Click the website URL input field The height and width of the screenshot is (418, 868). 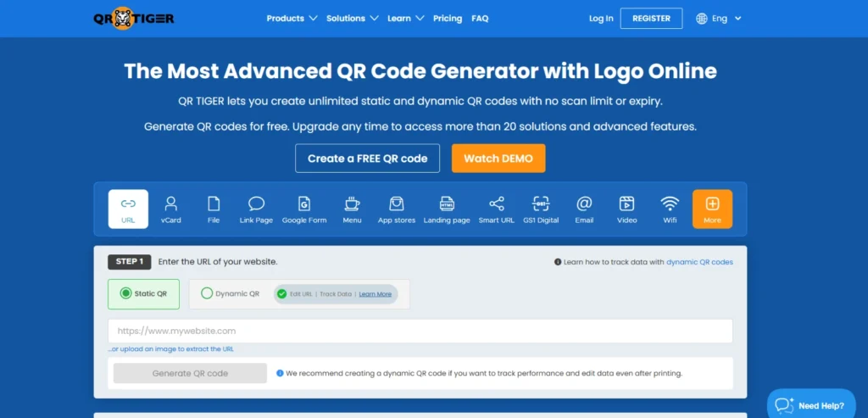click(420, 331)
